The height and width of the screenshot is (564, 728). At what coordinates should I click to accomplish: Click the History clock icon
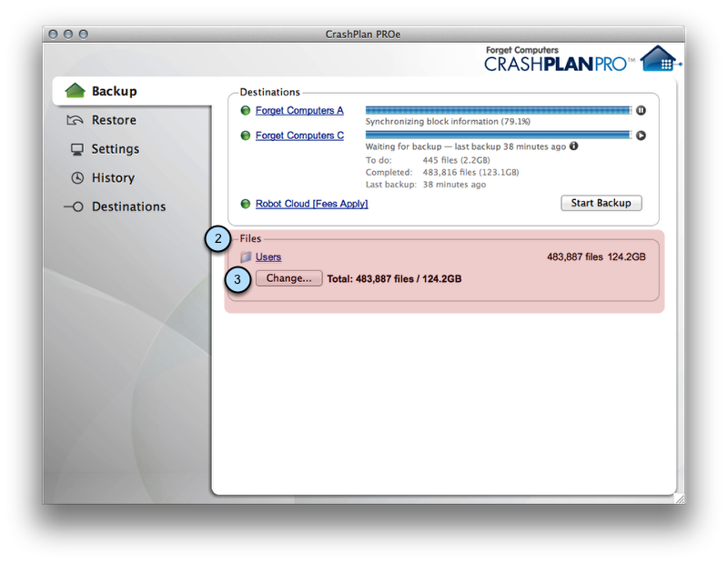77,177
